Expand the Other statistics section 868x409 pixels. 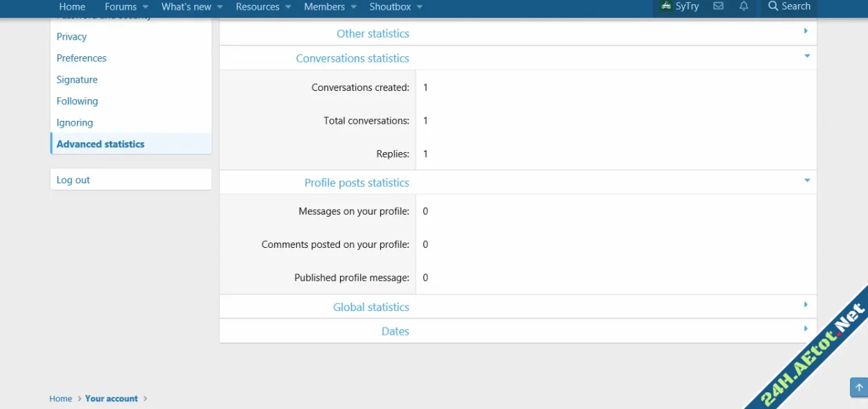[x=806, y=31]
